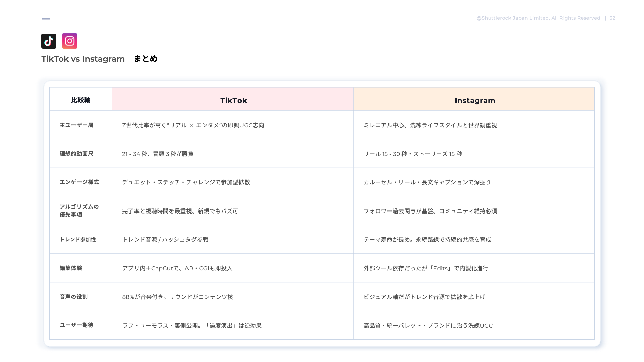Screen dimensions: 644x362
Task: Click the 編集体験 row label
Action: point(70,268)
